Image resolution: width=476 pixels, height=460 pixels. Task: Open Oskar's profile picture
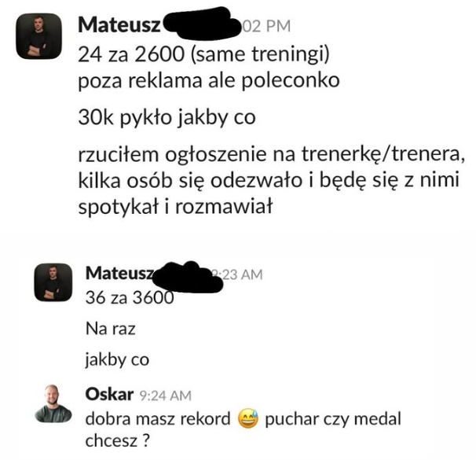tap(53, 403)
